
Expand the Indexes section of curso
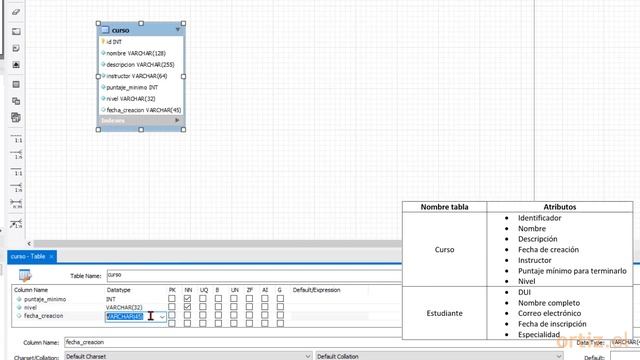point(177,120)
